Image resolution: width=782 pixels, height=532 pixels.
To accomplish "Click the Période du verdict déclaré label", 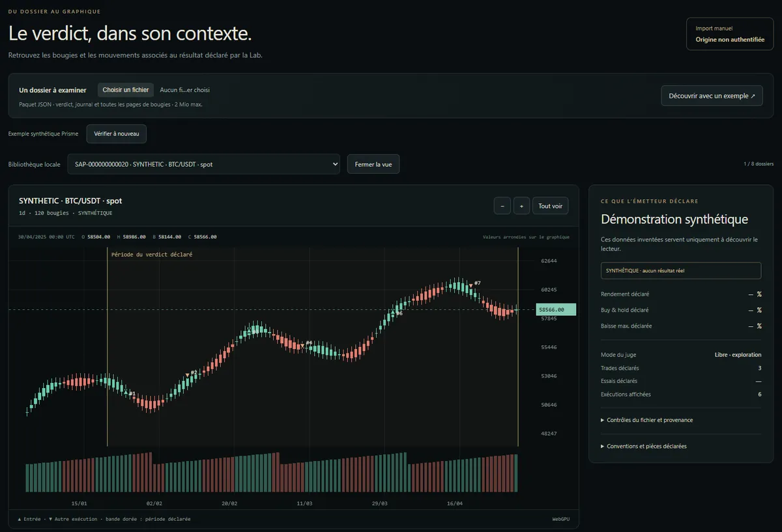I will tap(152, 255).
